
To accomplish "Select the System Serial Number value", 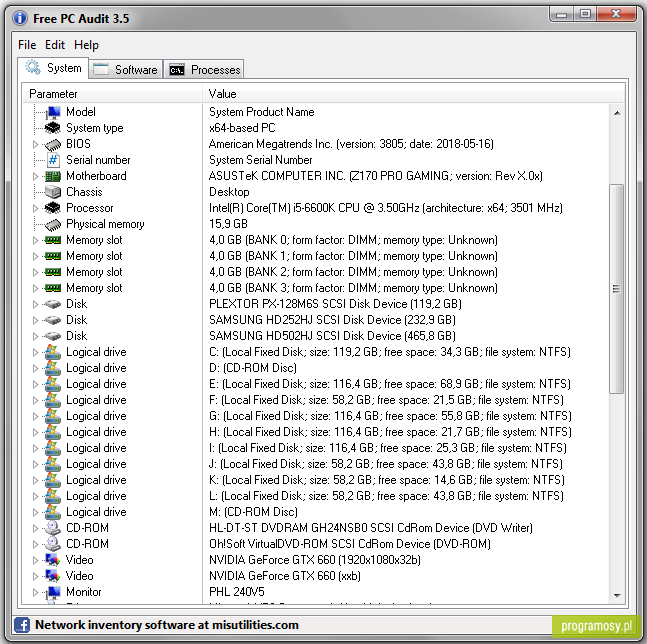I will point(261,160).
